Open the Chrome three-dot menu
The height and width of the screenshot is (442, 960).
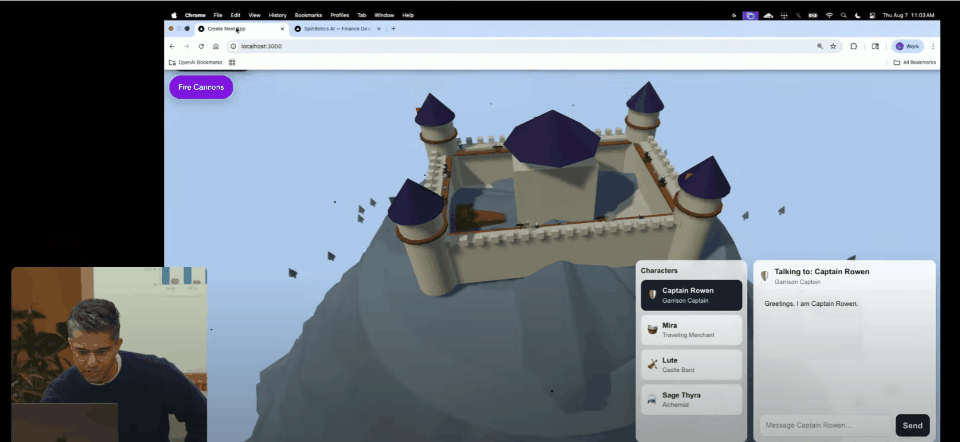click(x=933, y=46)
